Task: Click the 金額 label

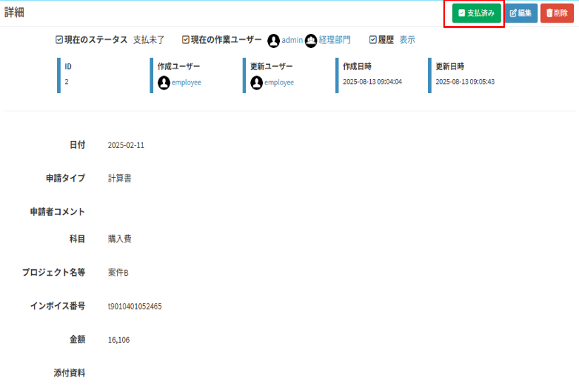Action: 78,340
